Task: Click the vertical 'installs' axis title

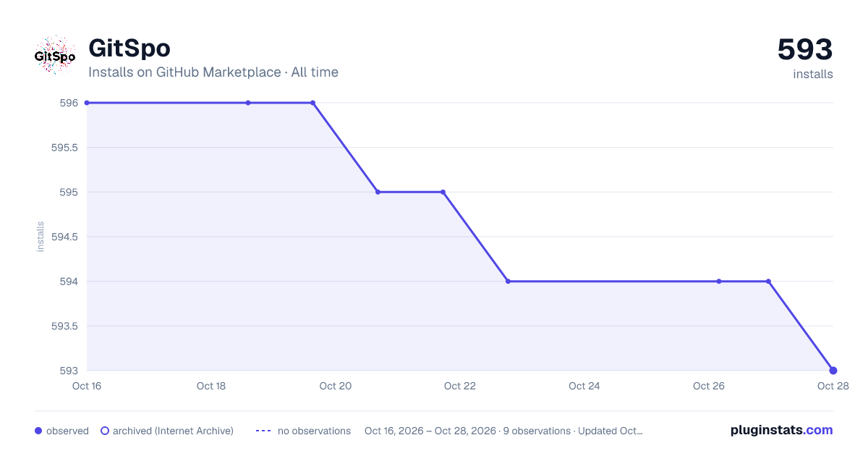Action: tap(41, 237)
